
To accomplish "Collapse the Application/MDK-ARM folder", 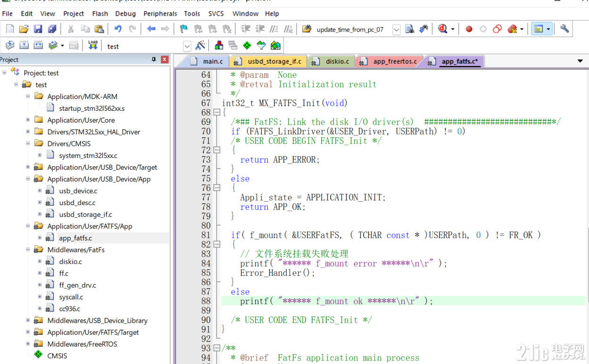I will point(28,96).
